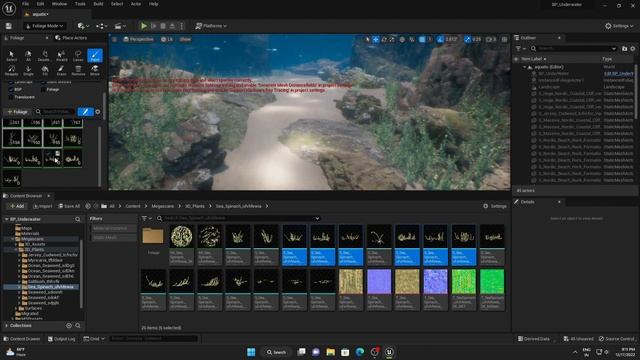640x360 pixels.
Task: Click the Stop simulation button
Action: point(163,26)
